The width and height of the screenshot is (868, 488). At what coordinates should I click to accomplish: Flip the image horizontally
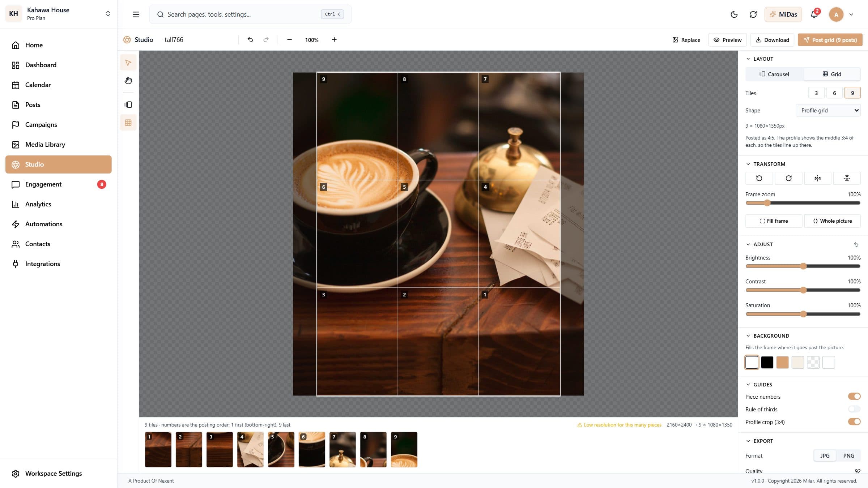[817, 178]
